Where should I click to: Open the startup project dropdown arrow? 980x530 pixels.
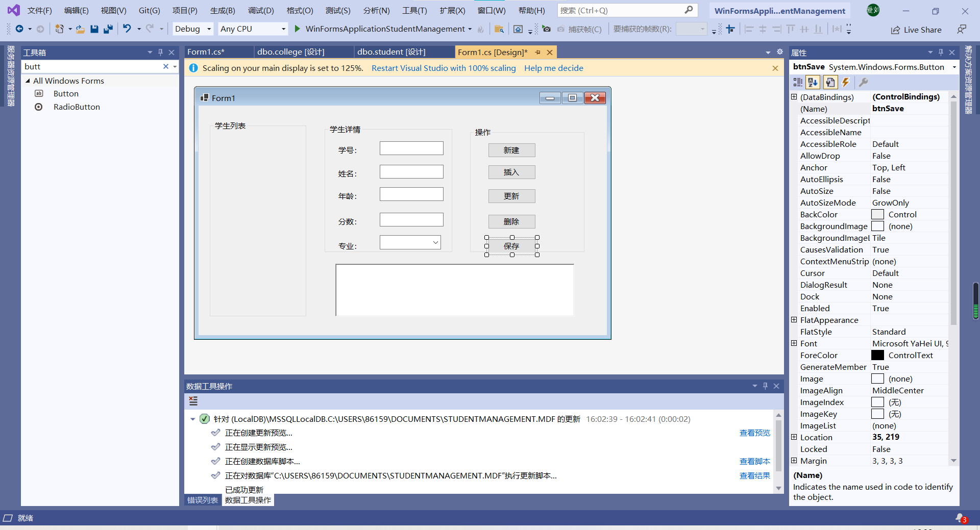pos(470,29)
